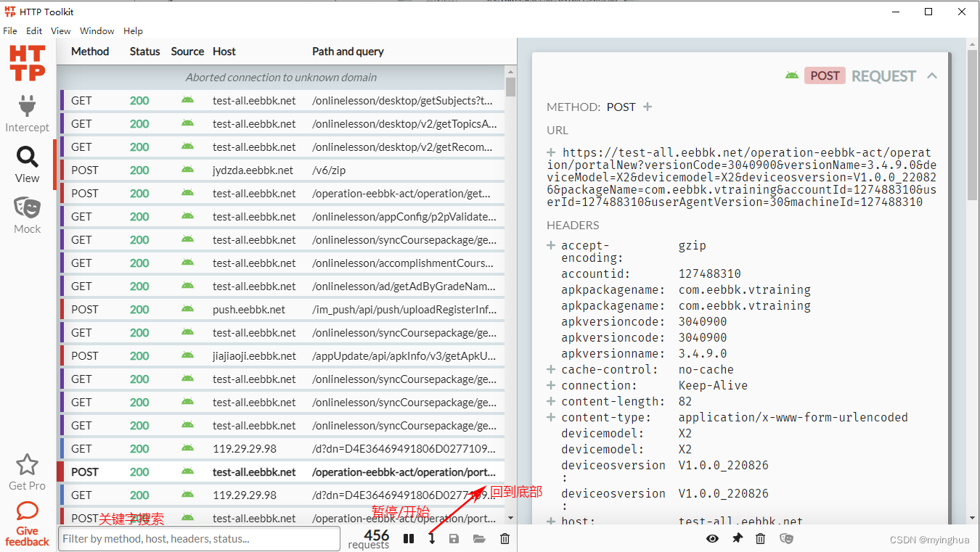
Task: Click the Status column header
Action: click(145, 52)
